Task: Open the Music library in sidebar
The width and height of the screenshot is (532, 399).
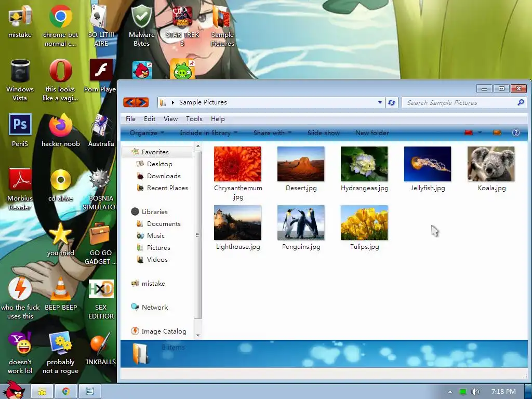Action: coord(151,235)
